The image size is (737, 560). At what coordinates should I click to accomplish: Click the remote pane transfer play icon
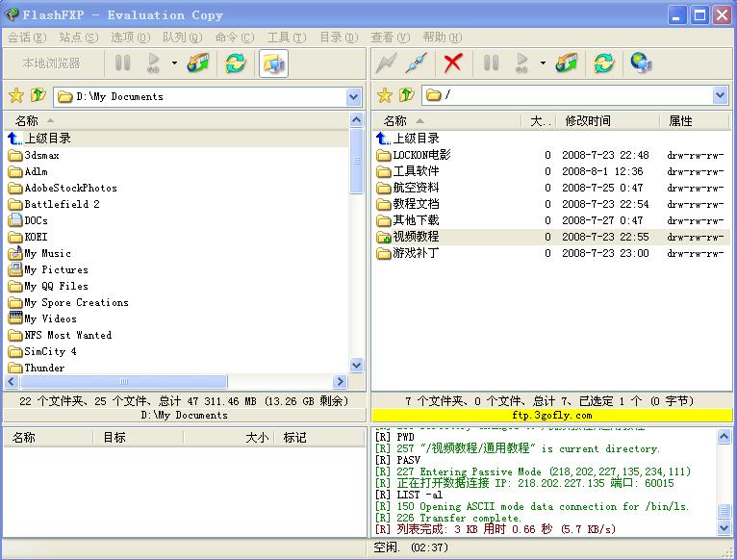point(521,63)
